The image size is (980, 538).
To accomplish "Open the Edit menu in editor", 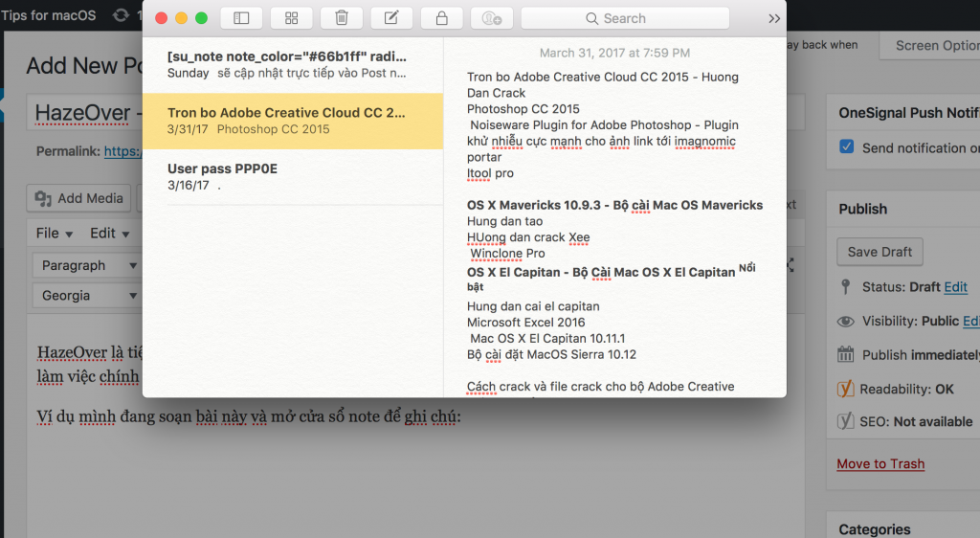I will pyautogui.click(x=109, y=233).
